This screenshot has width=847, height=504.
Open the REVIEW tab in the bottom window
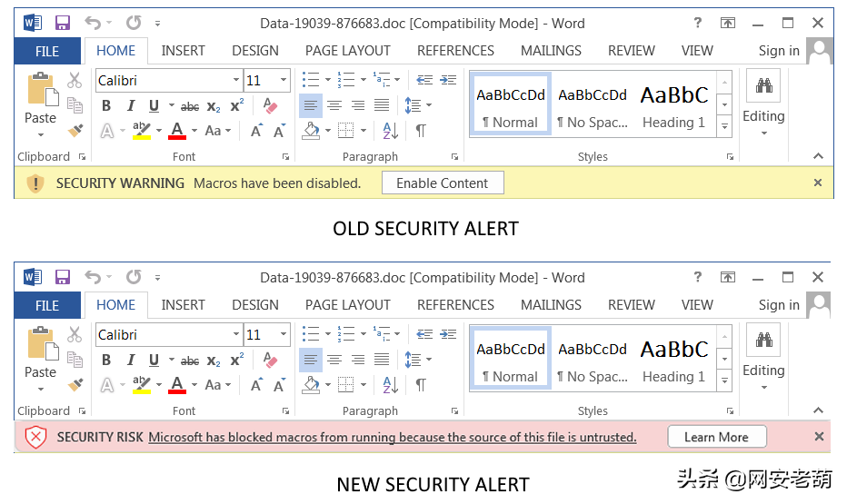632,305
